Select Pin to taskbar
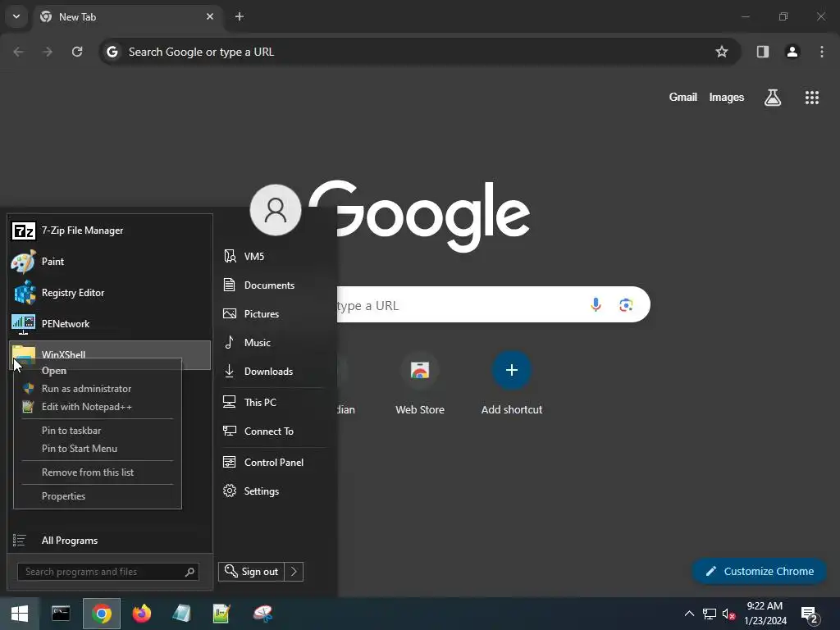The width and height of the screenshot is (840, 630). pos(97,431)
